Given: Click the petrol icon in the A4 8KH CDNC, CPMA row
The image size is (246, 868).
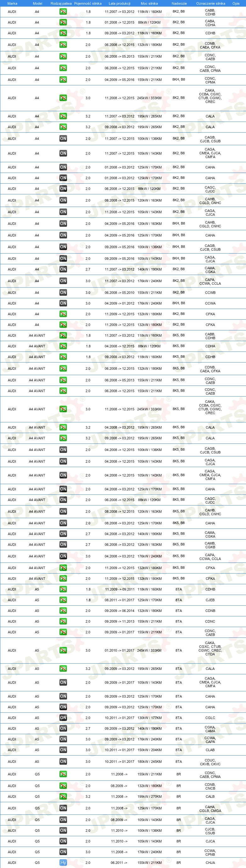Looking at the screenshot, I should click(x=63, y=79).
